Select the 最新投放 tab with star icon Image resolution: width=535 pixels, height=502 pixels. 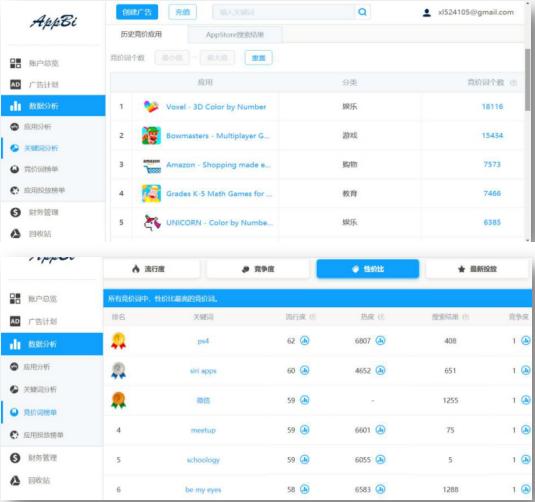(x=477, y=269)
